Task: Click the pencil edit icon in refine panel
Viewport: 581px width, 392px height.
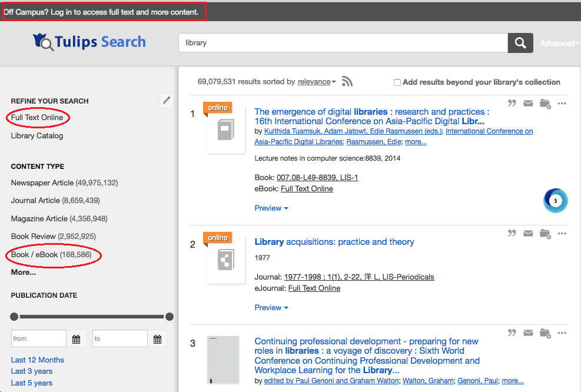Action: [167, 100]
